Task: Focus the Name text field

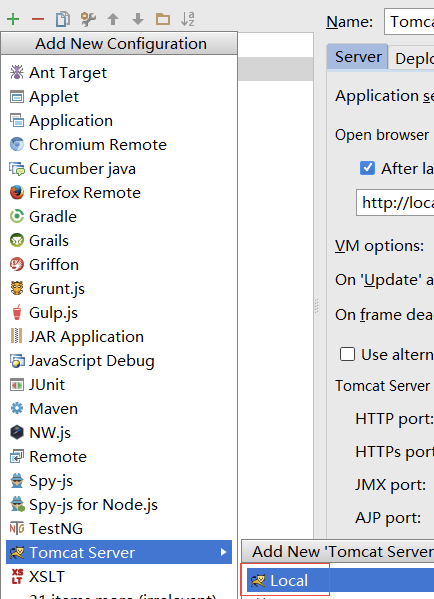Action: pyautogui.click(x=409, y=22)
